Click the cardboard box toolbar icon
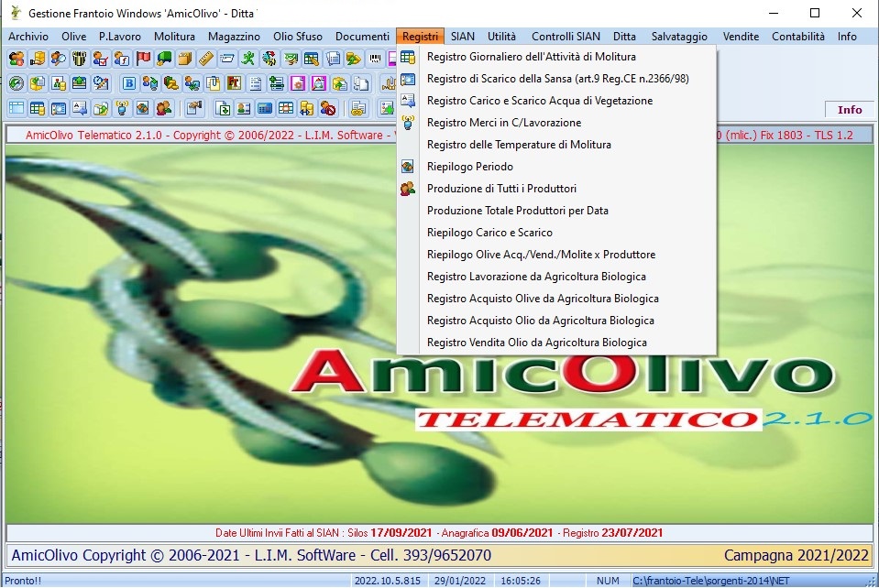The height and width of the screenshot is (588, 879). (x=185, y=59)
